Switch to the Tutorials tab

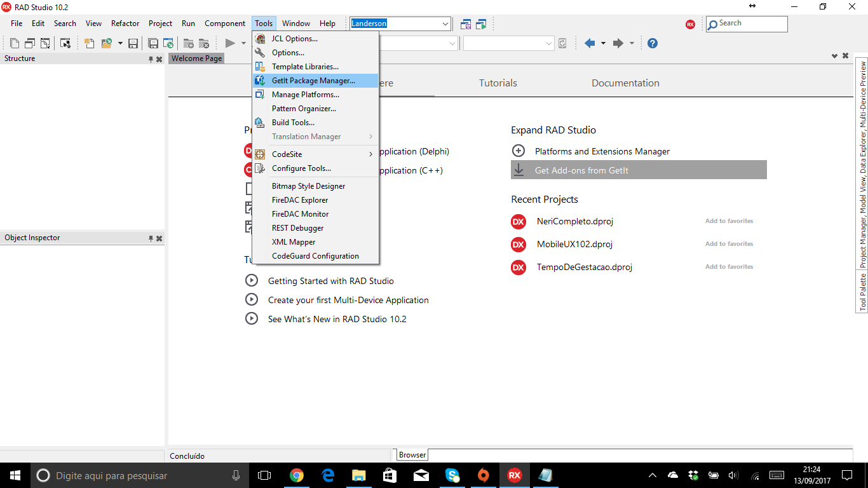pyautogui.click(x=498, y=83)
